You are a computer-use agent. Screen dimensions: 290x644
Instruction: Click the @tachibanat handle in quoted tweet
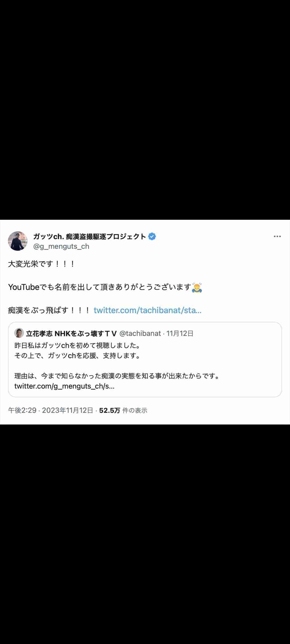[x=140, y=334]
